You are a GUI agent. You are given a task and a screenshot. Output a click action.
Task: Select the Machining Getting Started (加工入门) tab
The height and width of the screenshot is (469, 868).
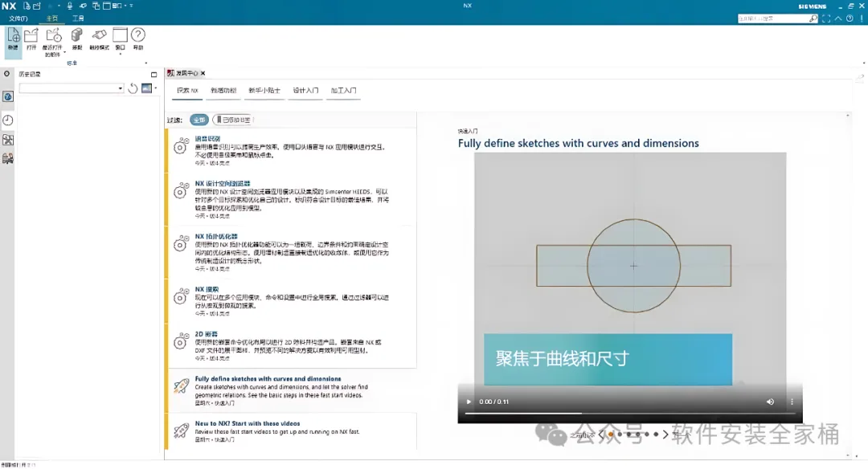[x=344, y=90]
